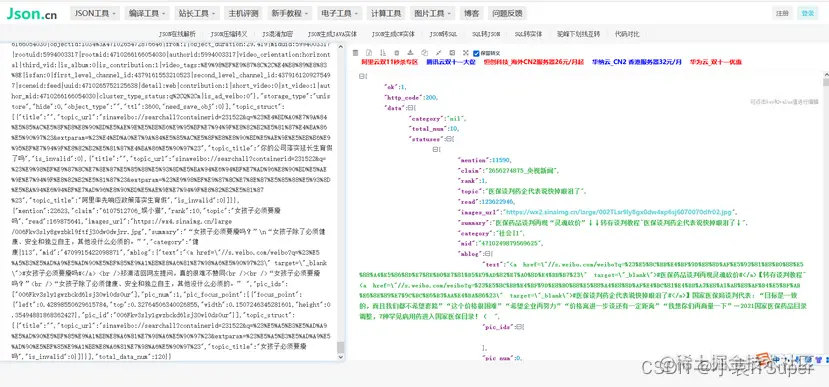Select JSON生成C#实体 in the sub-navigation
The width and height of the screenshot is (829, 387).
pos(393,34)
